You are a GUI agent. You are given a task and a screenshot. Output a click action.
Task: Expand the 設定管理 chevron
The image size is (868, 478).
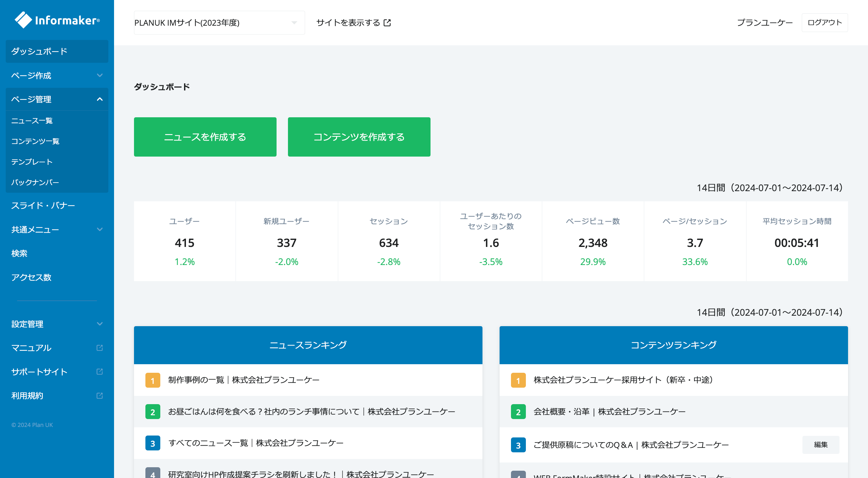pos(100,324)
